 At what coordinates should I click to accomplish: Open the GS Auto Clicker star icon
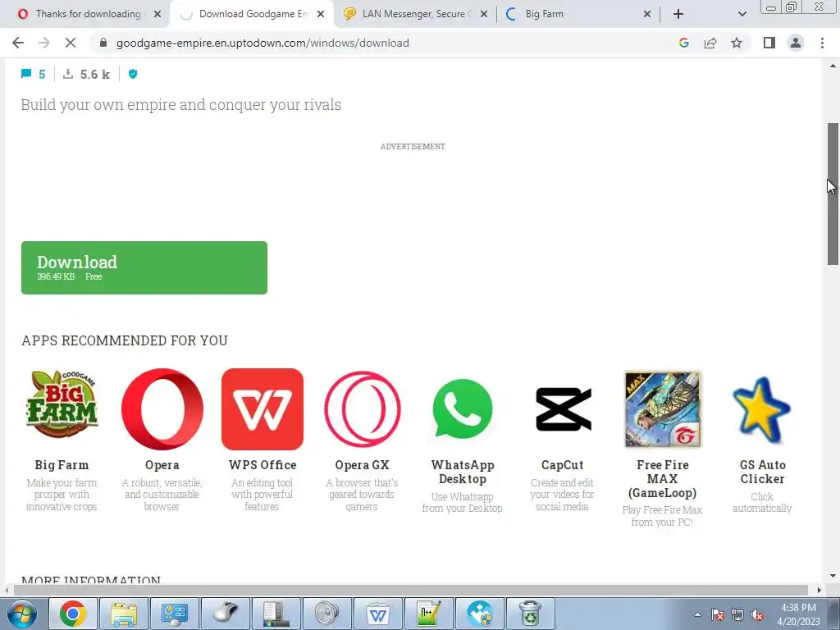point(762,409)
